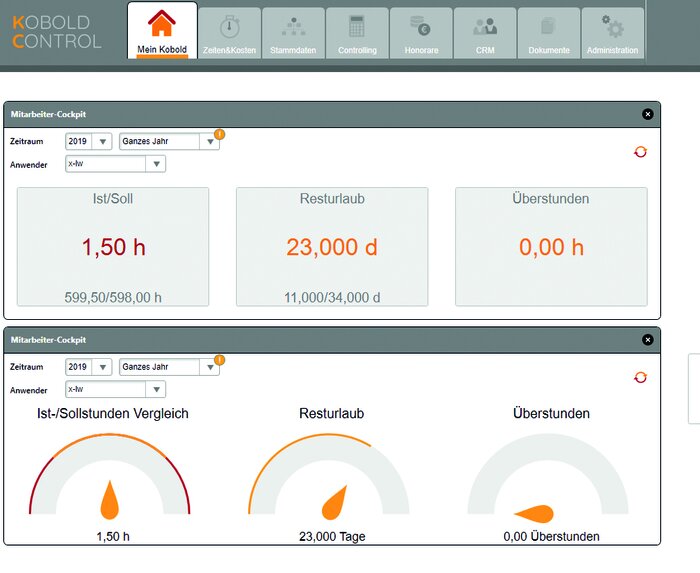Click the upper Mitarbeiter-Cockpit title
Screen dimensions: 700x573
click(48, 114)
